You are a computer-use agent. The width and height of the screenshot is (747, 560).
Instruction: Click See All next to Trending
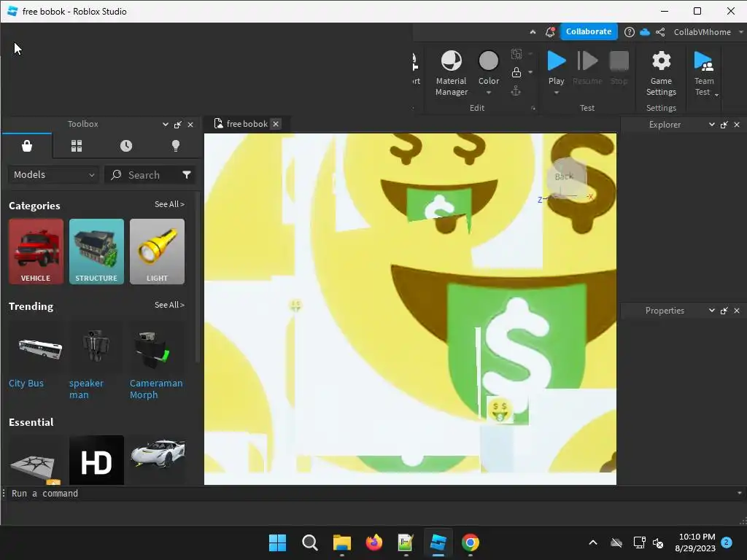coord(169,305)
